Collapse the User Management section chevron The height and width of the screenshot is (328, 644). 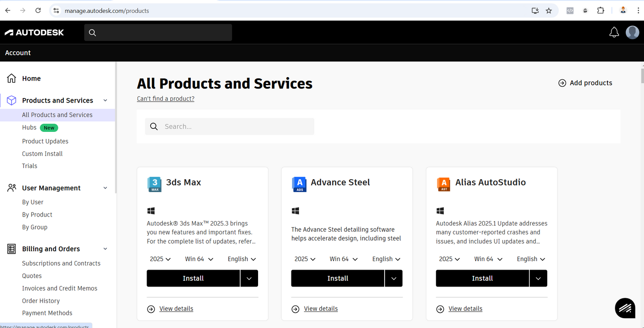point(105,188)
